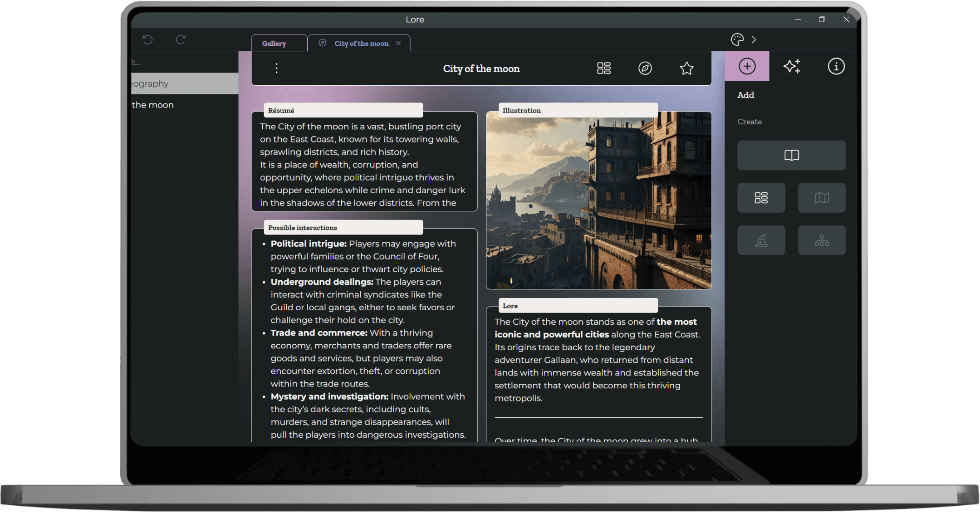The height and width of the screenshot is (513, 980).
Task: Click the sidebar search field
Action: (185, 62)
